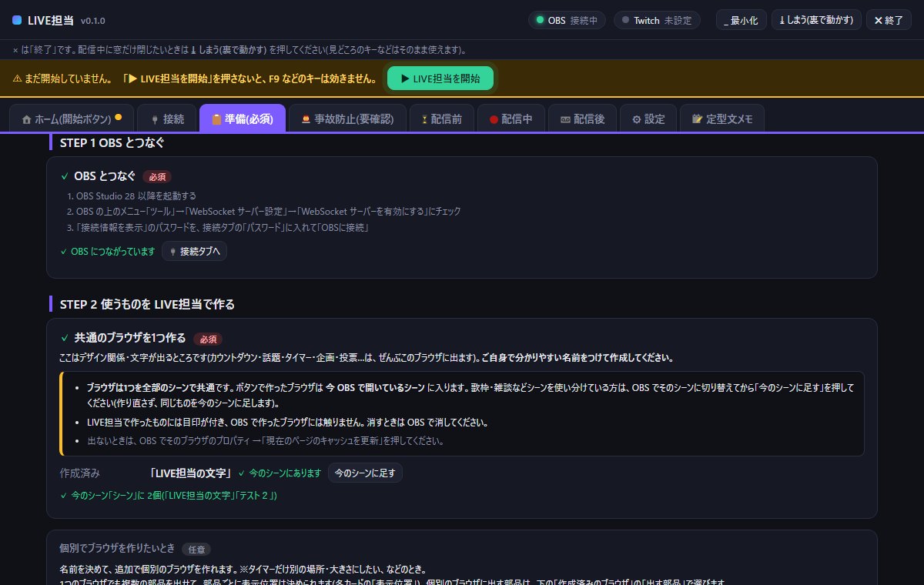Click the Twitch 未設定 status pill
The width and height of the screenshot is (924, 585).
657,20
